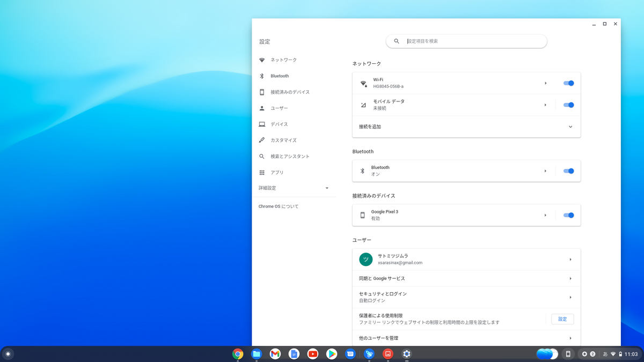Click the tray Wi-Fi status icon
The height and width of the screenshot is (362, 644).
pos(613,354)
